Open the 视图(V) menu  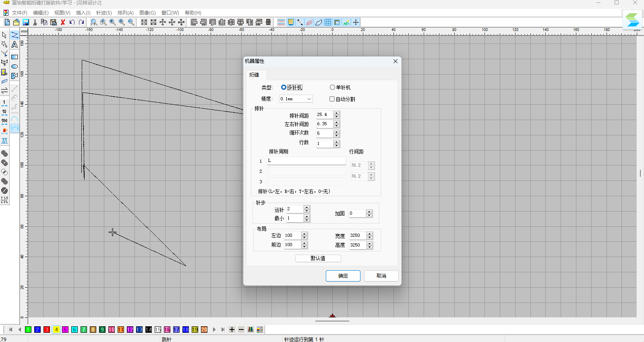[x=62, y=13]
